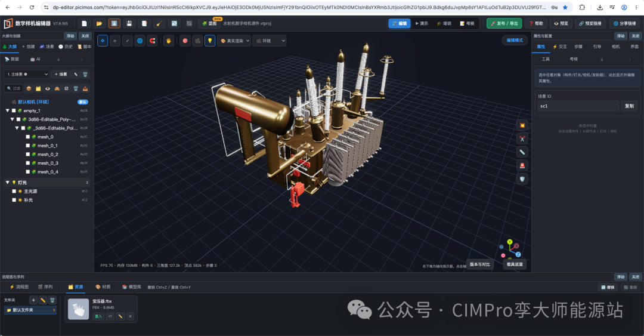
Task: Delete folder with trash icon beside 文件夹
Action: tap(52, 300)
